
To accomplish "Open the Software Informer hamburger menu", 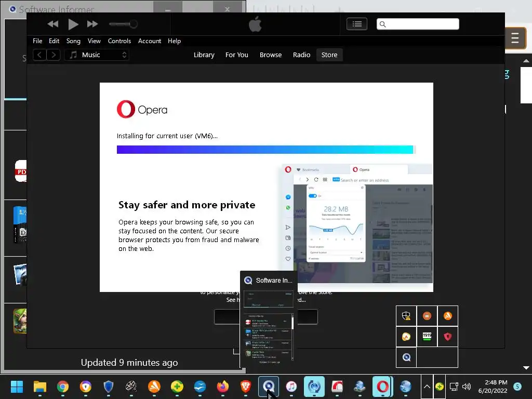I will point(515,37).
